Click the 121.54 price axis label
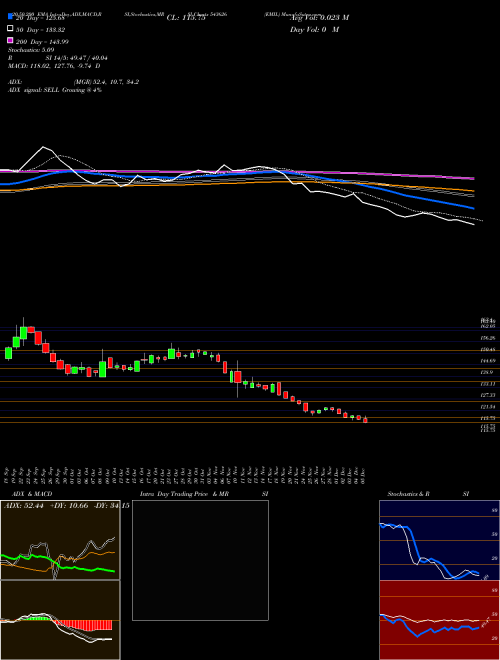The height and width of the screenshot is (660, 500). coord(489,407)
